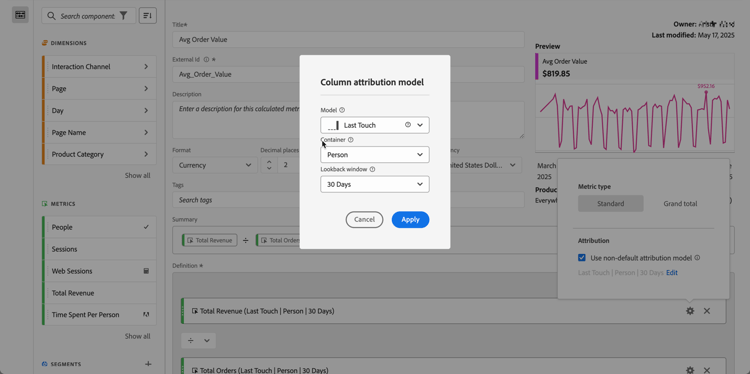This screenshot has width=750, height=374.
Task: Expand Product Category dimension chevron
Action: (x=146, y=154)
